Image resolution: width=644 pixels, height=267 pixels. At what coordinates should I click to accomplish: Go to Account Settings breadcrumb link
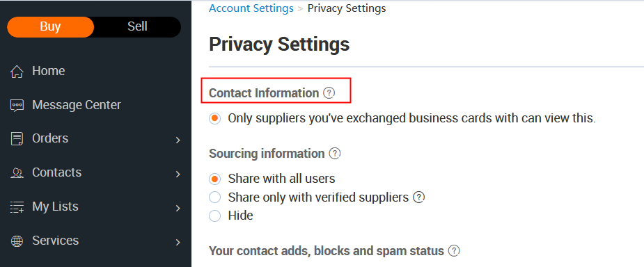point(251,8)
